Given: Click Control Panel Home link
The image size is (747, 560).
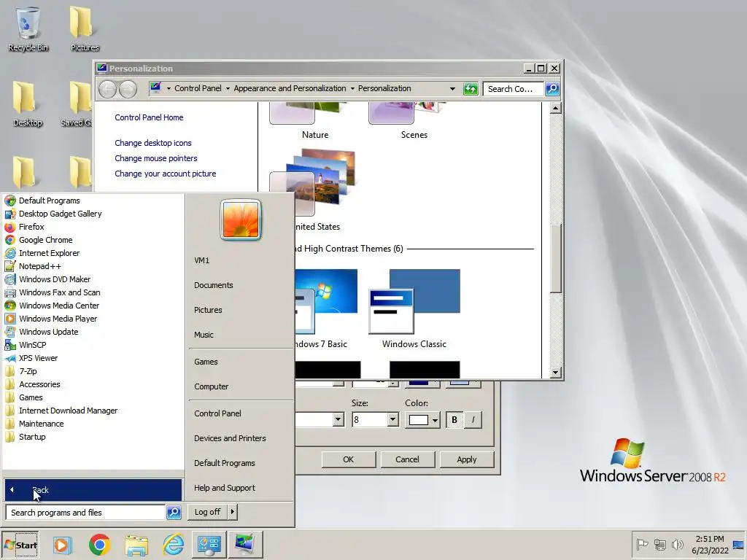Looking at the screenshot, I should [x=149, y=117].
